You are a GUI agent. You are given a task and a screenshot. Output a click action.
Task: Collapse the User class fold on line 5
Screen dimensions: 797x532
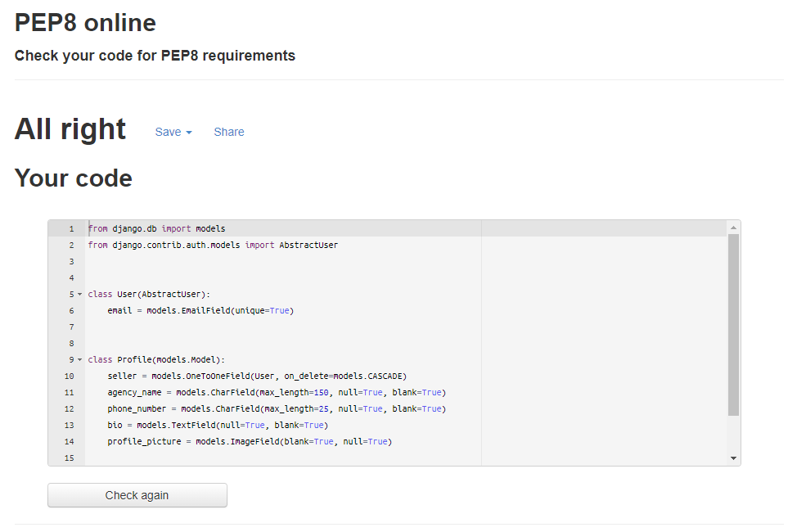coord(79,294)
